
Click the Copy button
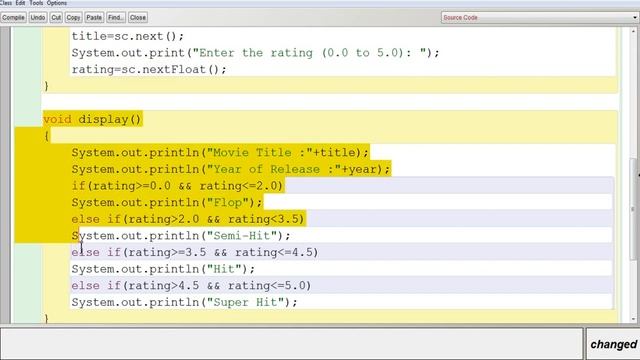[73, 18]
